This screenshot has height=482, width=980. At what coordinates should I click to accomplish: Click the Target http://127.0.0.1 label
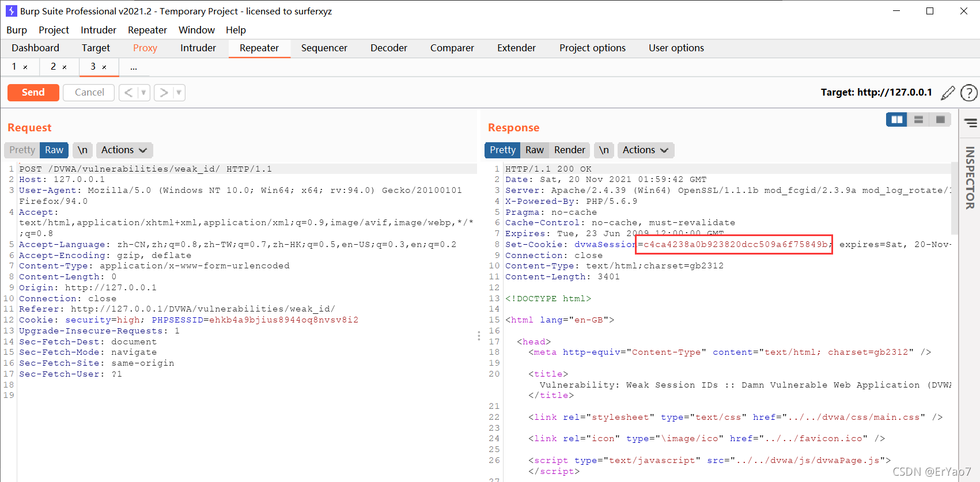pos(876,92)
